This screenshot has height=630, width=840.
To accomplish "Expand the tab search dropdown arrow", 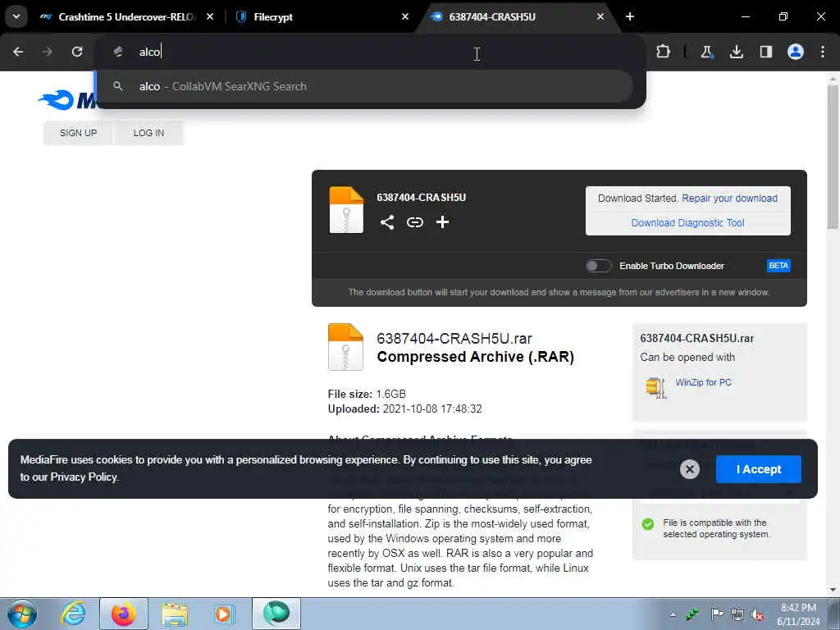I will [x=16, y=16].
